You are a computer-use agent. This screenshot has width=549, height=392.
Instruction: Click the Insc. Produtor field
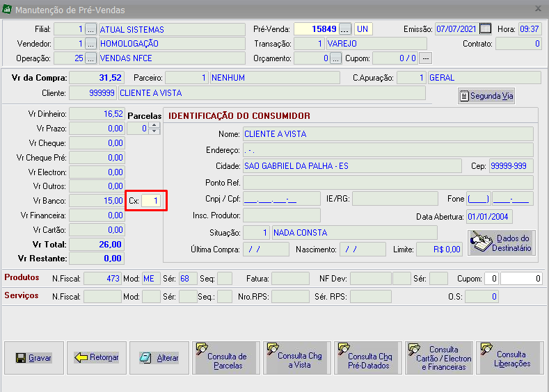pos(282,215)
